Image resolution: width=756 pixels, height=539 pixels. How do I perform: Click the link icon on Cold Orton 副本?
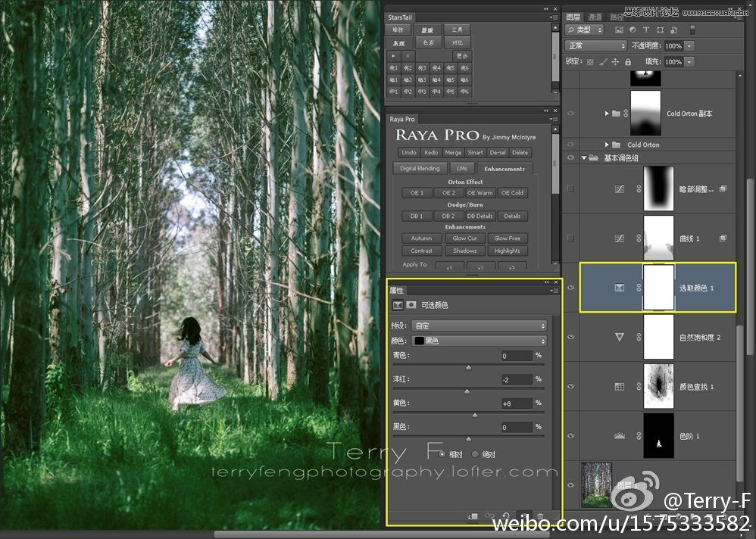[x=626, y=114]
